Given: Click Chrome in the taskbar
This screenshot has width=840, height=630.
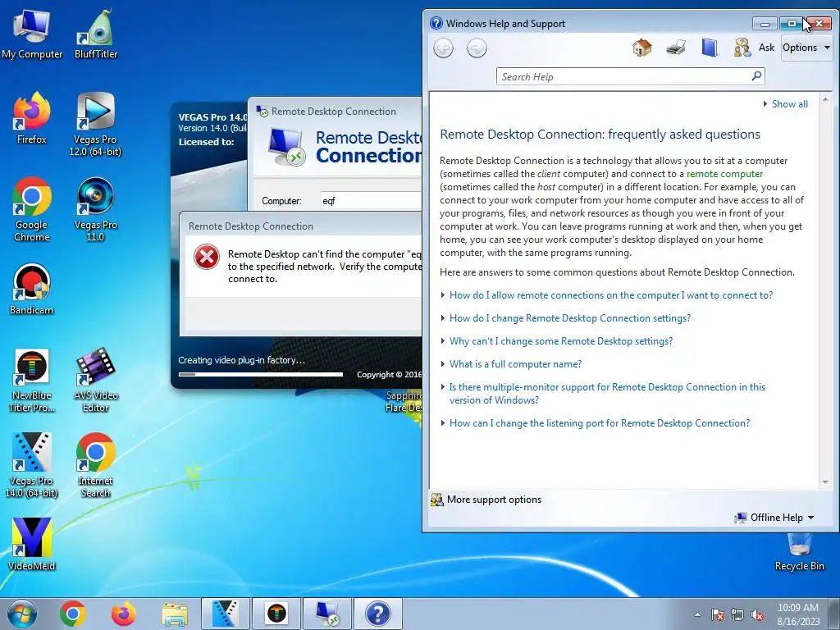Looking at the screenshot, I should (73, 614).
